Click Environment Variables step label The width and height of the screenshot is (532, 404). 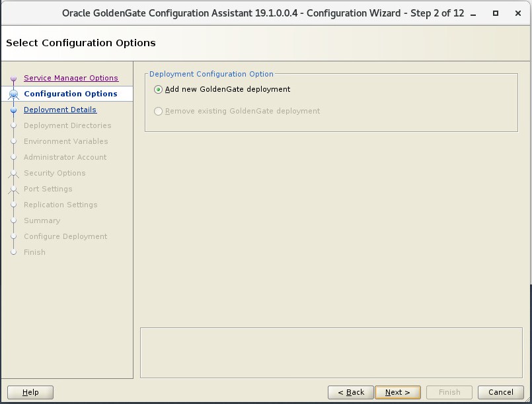pyautogui.click(x=66, y=141)
